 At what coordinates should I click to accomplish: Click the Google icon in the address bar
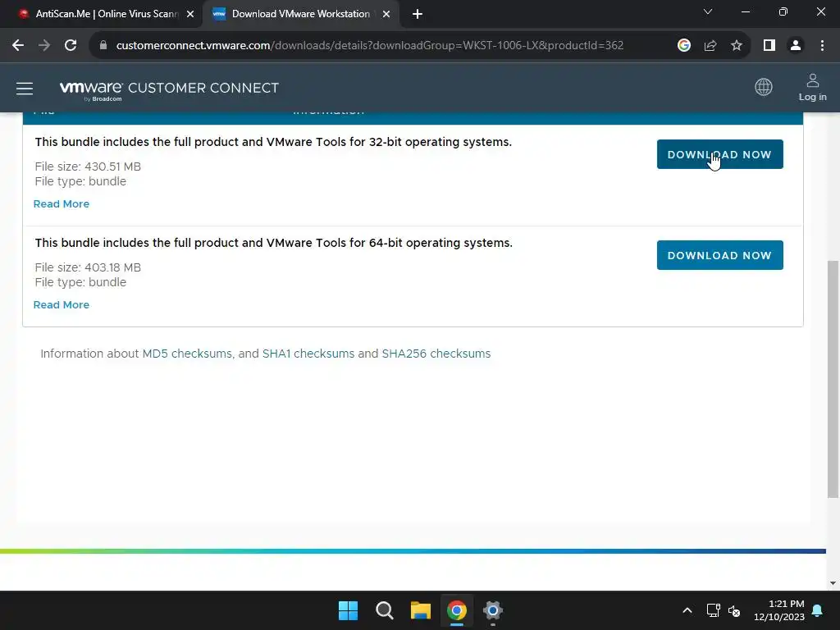click(x=683, y=46)
